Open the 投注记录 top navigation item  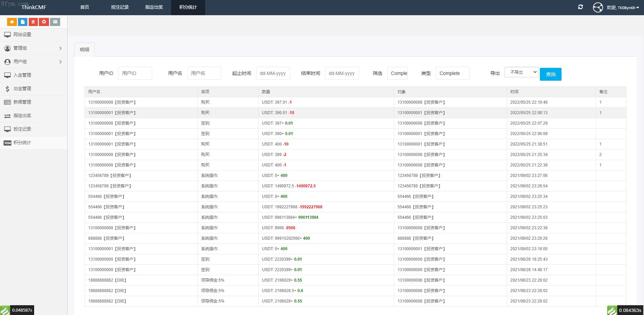click(120, 7)
